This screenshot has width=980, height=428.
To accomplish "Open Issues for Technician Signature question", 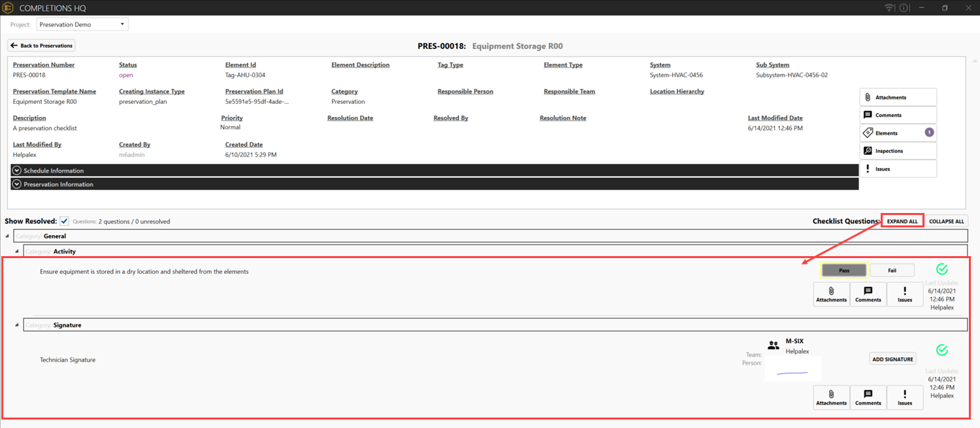I will coord(905,398).
